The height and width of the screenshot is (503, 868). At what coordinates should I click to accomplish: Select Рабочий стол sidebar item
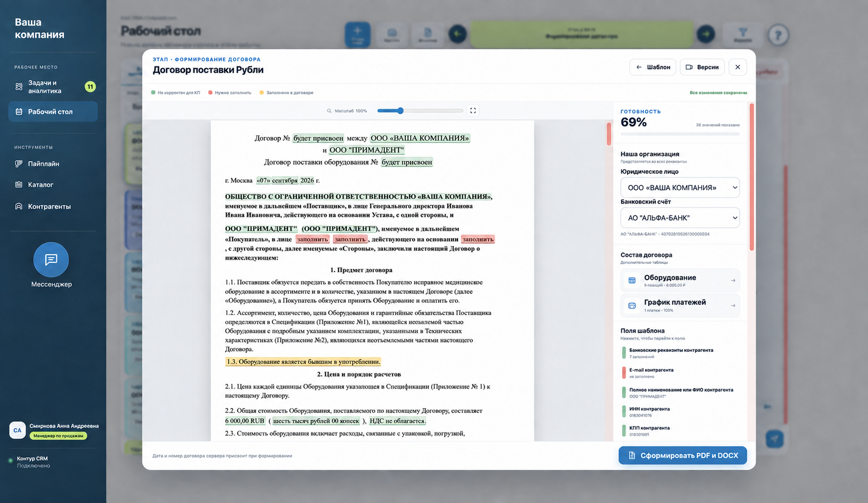tap(53, 112)
